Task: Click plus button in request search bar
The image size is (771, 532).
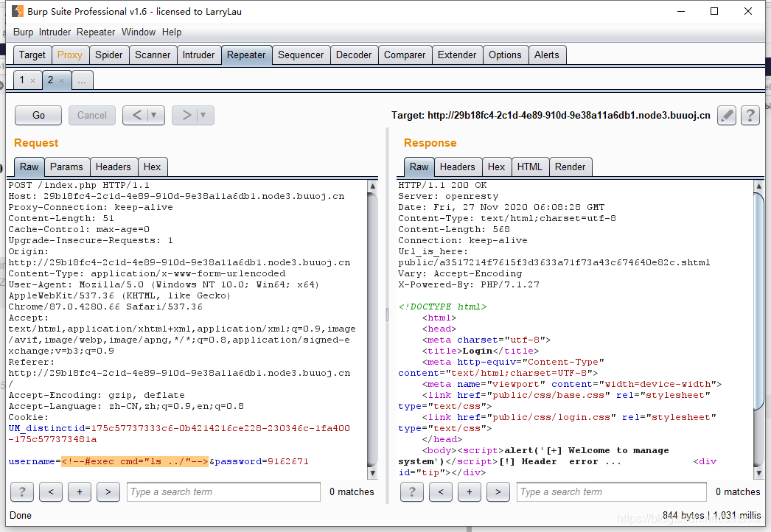Action: pyautogui.click(x=80, y=491)
